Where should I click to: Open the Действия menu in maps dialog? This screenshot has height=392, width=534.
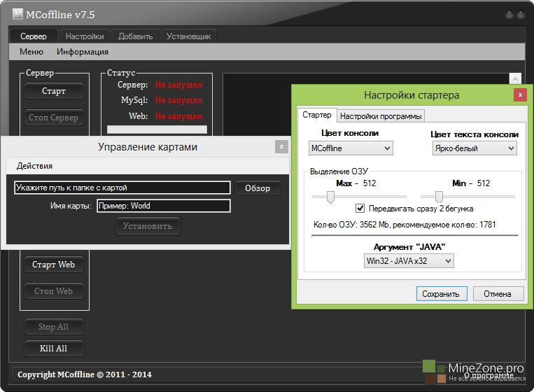click(x=34, y=166)
